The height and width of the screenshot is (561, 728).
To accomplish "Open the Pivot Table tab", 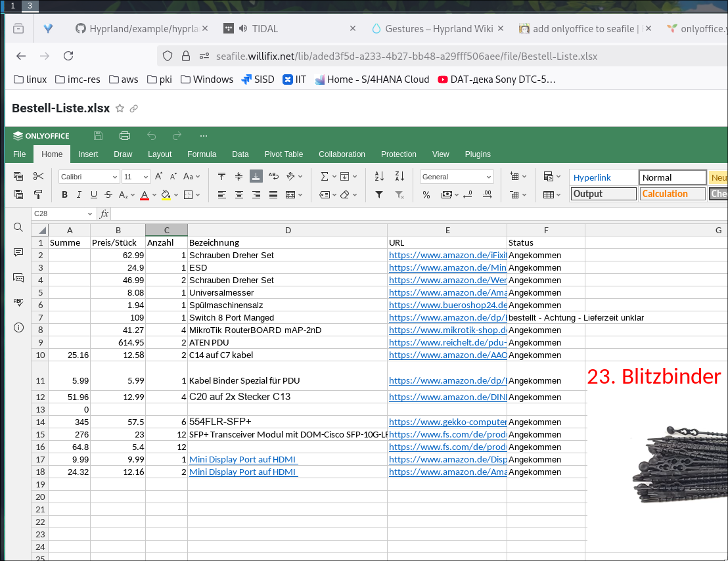I will [x=283, y=154].
